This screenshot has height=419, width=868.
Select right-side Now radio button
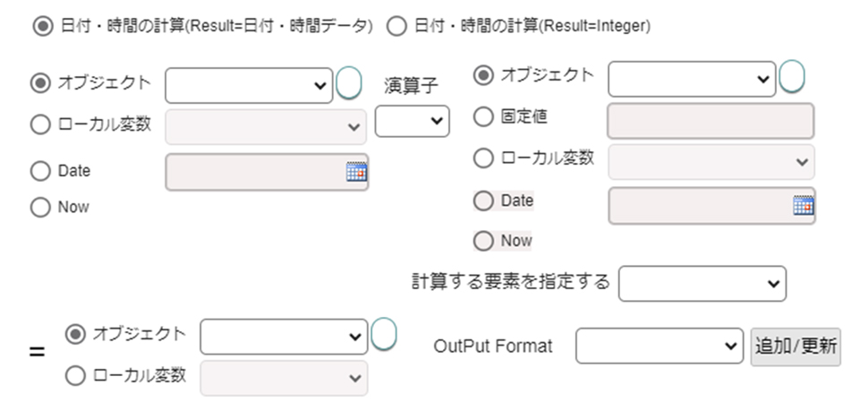(483, 242)
